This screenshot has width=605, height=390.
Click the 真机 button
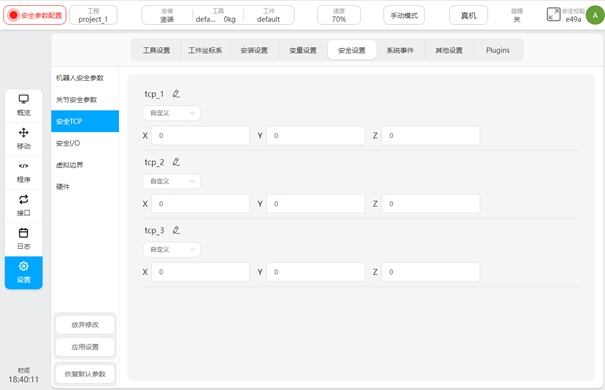[x=468, y=15]
